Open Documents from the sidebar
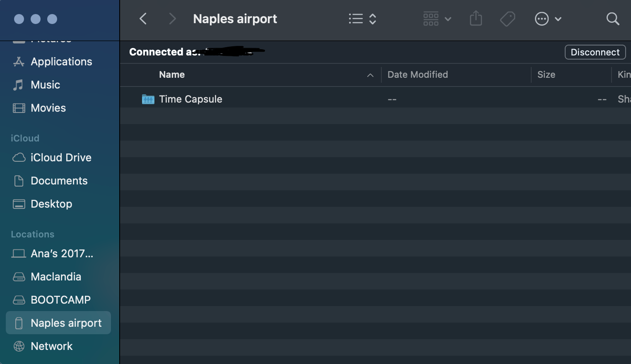 click(x=59, y=181)
